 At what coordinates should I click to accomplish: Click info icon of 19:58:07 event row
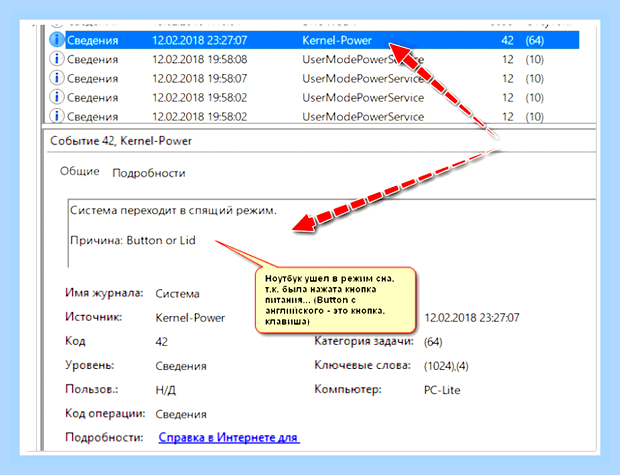click(x=57, y=78)
